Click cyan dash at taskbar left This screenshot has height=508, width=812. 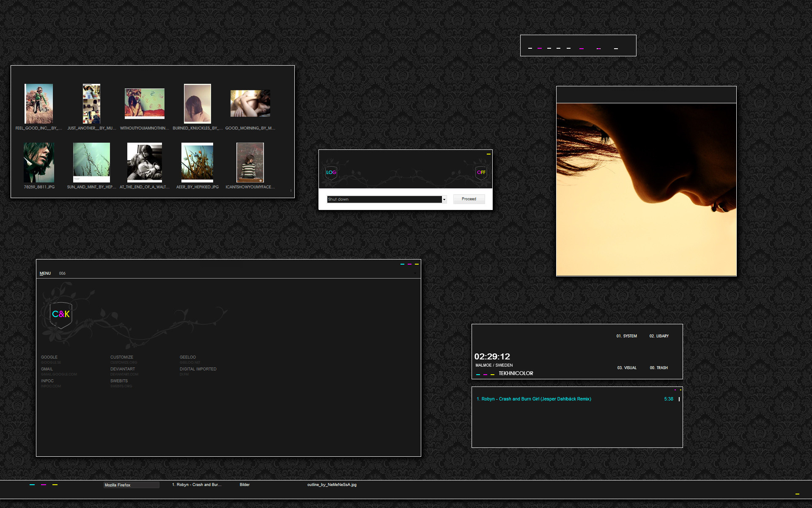[x=32, y=485]
